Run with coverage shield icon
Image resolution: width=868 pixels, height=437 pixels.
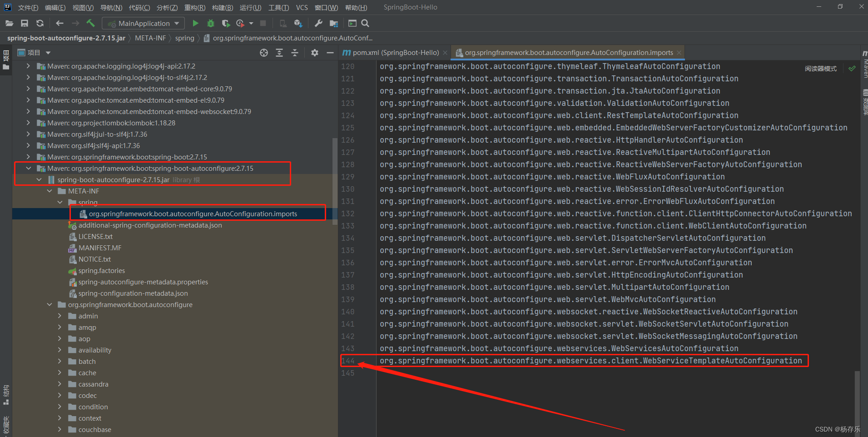[225, 23]
